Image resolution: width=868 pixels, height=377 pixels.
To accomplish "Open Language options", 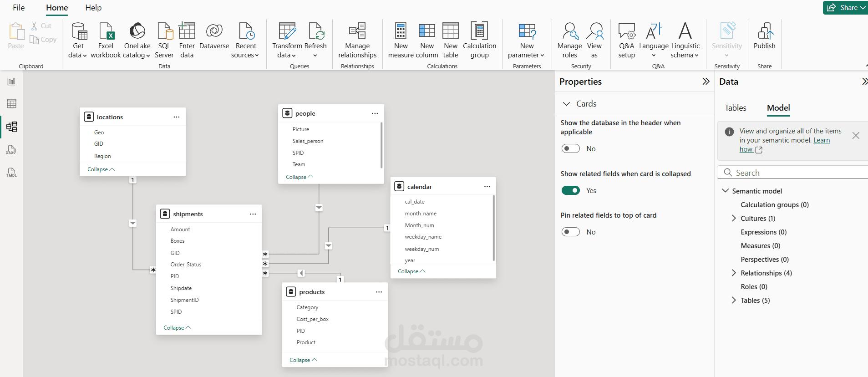I will [654, 41].
